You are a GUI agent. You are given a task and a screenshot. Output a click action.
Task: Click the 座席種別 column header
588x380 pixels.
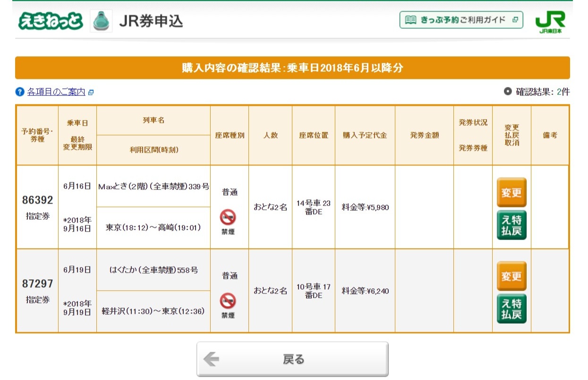[x=230, y=135]
